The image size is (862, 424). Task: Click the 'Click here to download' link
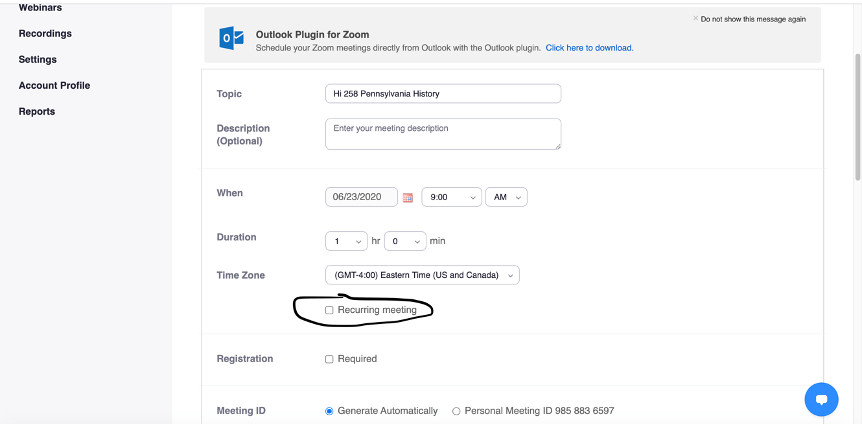(x=589, y=47)
